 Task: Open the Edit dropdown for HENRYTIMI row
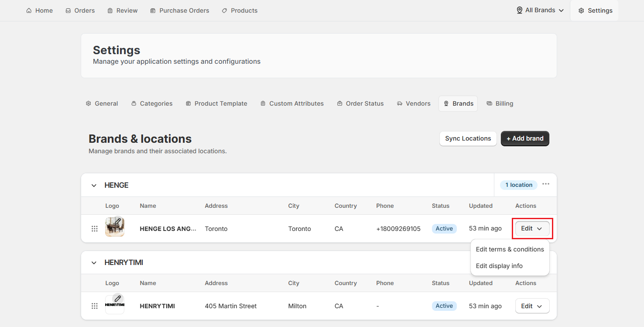coord(532,306)
